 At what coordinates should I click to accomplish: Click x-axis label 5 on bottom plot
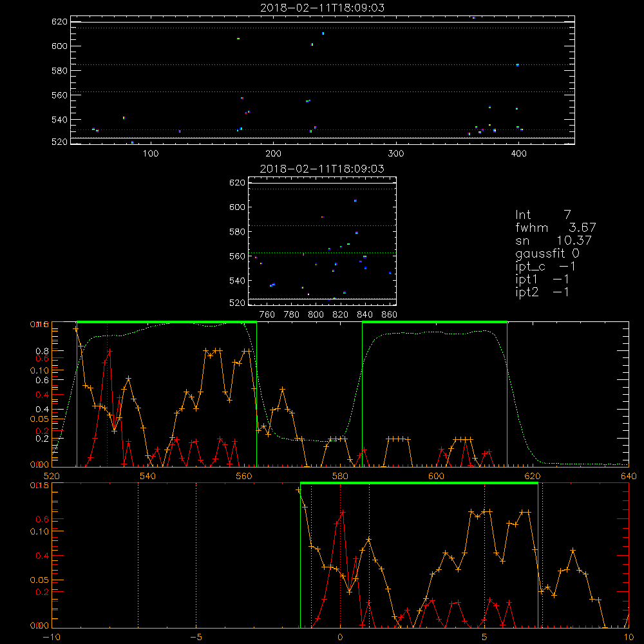click(x=485, y=637)
